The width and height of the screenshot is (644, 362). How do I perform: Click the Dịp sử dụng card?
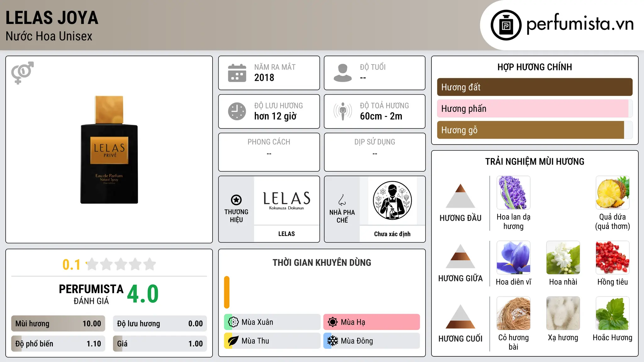tap(375, 152)
